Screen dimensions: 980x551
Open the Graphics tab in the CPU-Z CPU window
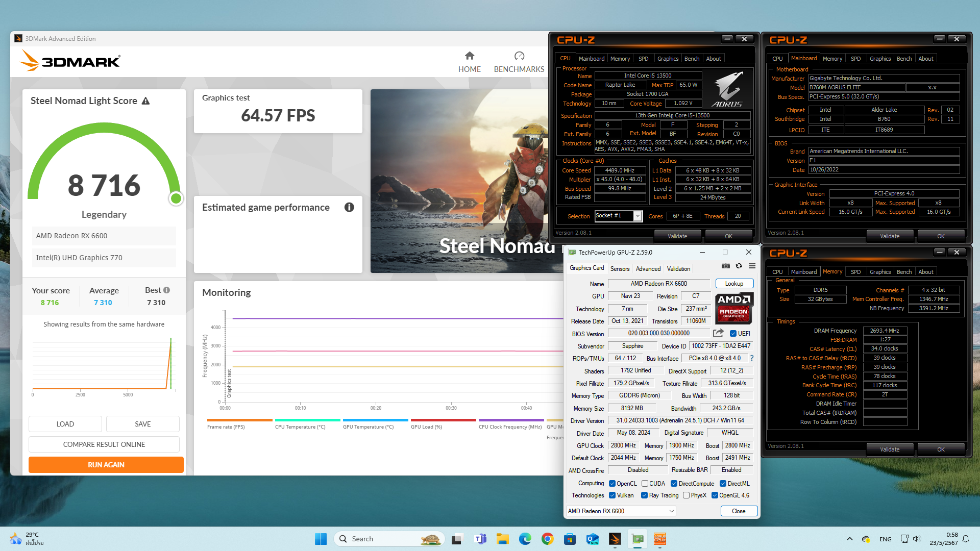coord(668,59)
